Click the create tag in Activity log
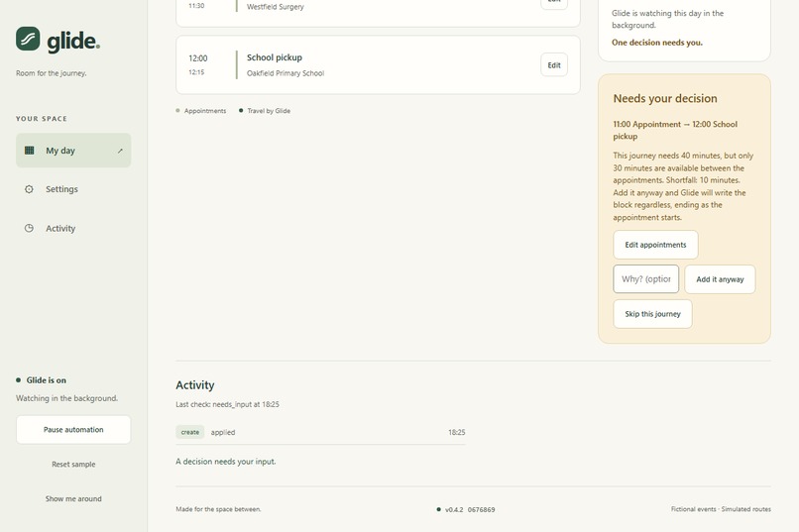The image size is (799, 532). 190,432
